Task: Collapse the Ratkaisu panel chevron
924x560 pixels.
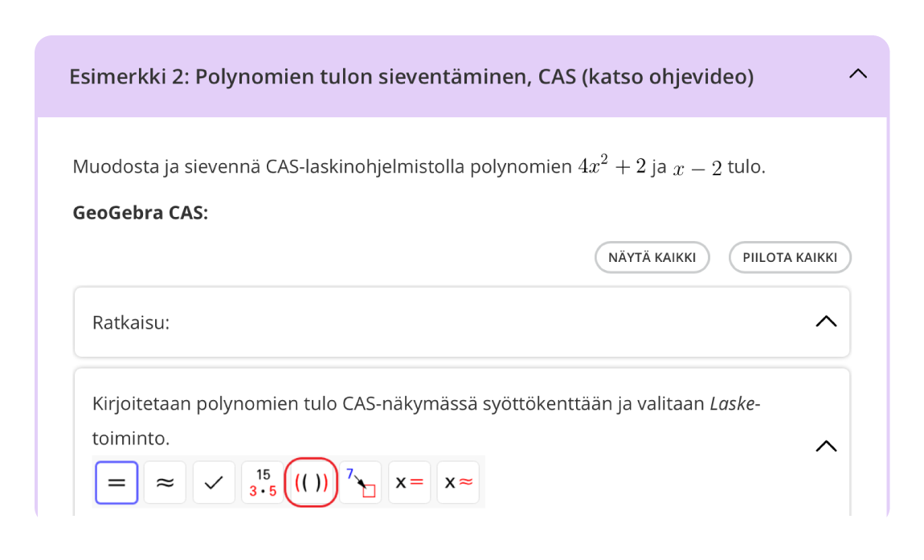Action: pyautogui.click(x=826, y=321)
